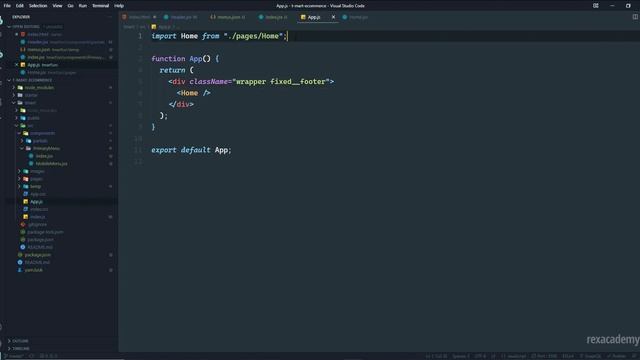Click the JavaScript language mode in status bar
Screen dimensions: 640x360
coord(513,356)
